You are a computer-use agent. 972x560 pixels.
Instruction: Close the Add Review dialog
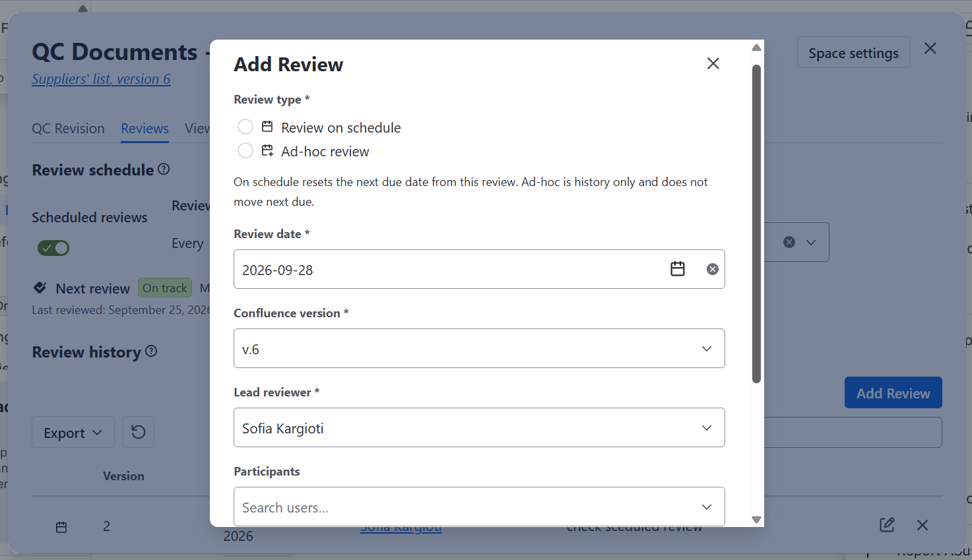click(713, 63)
